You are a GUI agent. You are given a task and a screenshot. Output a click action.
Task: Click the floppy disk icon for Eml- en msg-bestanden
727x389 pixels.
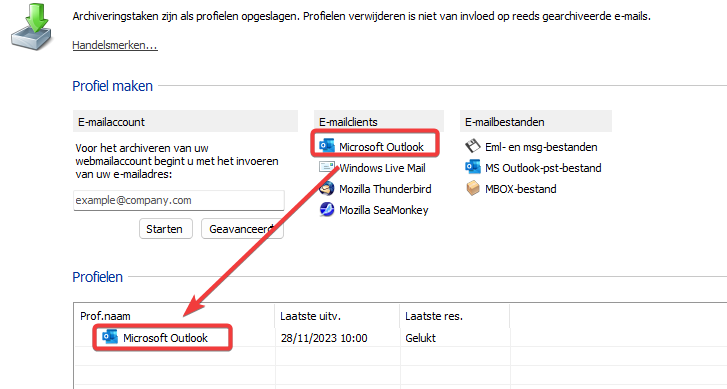point(472,147)
